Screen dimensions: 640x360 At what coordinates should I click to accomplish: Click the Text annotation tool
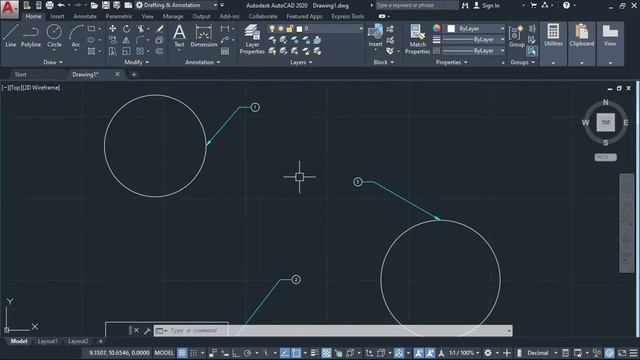(179, 36)
